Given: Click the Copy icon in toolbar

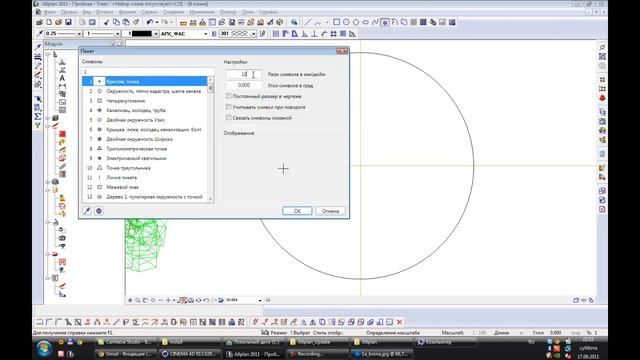Looking at the screenshot, I should 116,22.
